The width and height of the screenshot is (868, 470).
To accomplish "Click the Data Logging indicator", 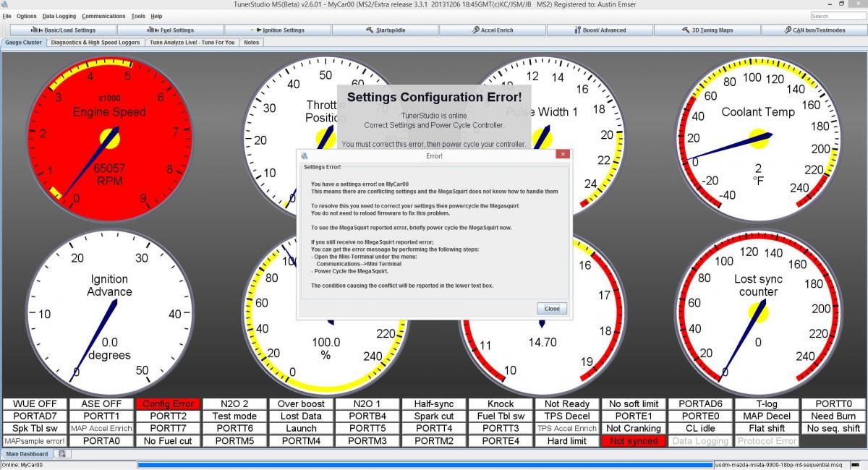I will 700,441.
